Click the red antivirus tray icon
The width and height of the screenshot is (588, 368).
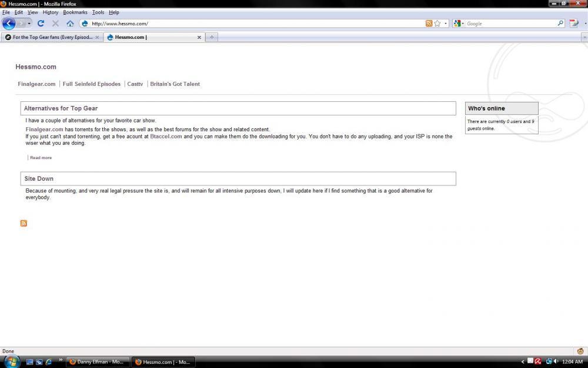pyautogui.click(x=538, y=362)
